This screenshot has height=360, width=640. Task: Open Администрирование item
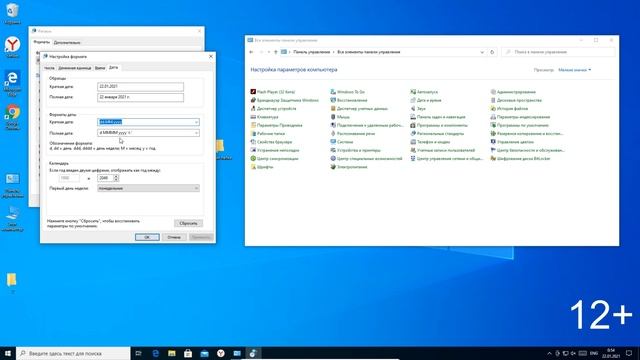point(513,92)
